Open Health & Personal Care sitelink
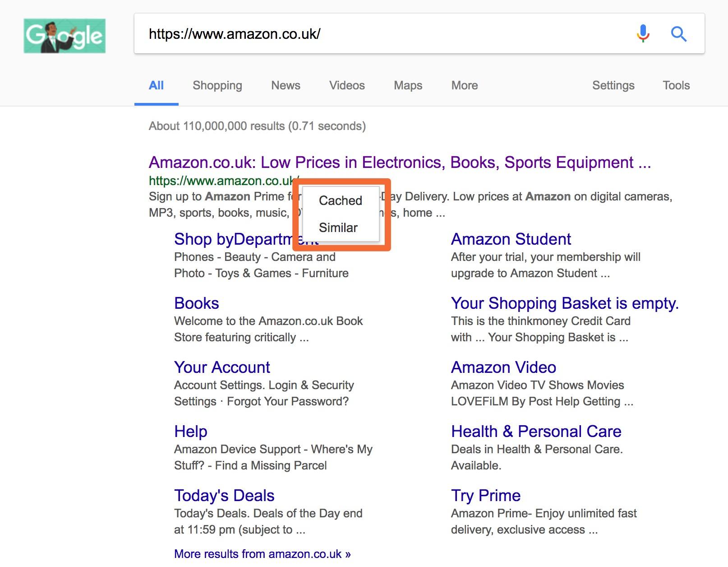The height and width of the screenshot is (567, 728). tap(536, 432)
